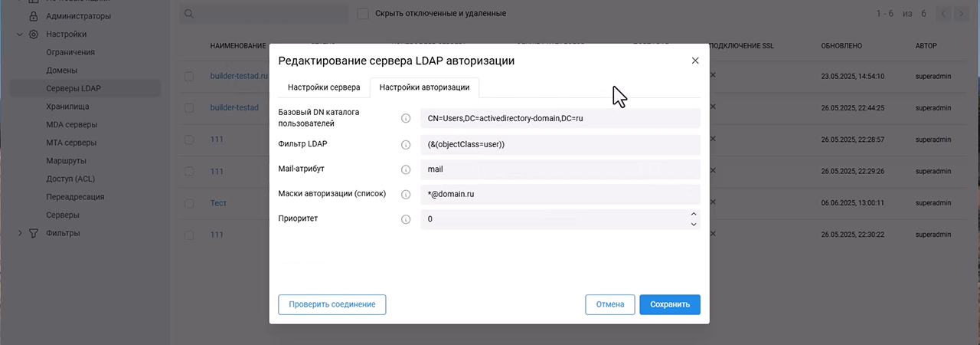The image size is (980, 345).
Task: Select the builder-testad.ru row checkbox
Action: point(189,77)
